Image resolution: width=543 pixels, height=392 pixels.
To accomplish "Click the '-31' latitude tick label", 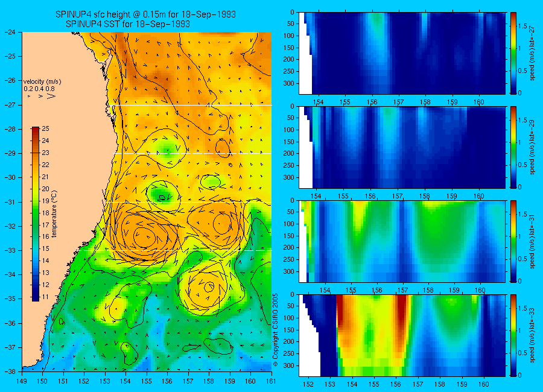I will click(10, 202).
